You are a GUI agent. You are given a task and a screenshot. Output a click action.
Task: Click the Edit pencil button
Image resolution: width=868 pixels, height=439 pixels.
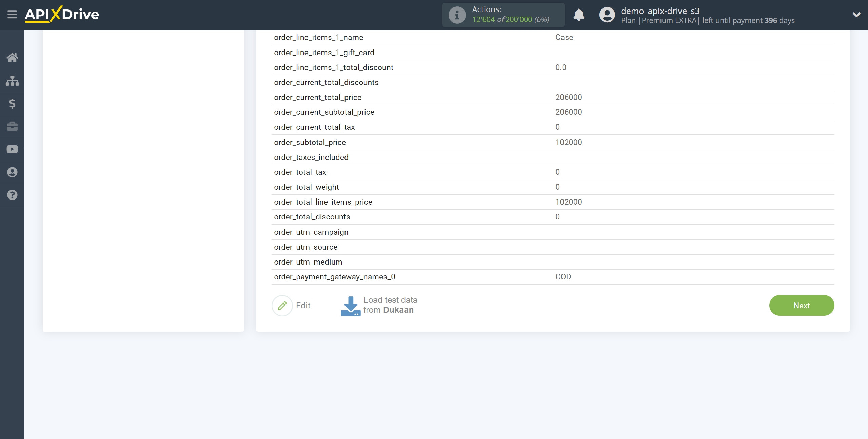coord(282,305)
